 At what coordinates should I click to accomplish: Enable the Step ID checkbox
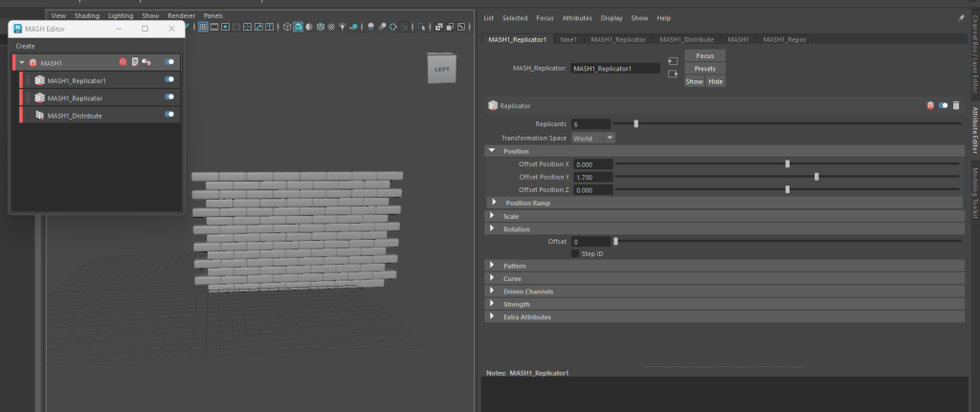click(x=575, y=253)
